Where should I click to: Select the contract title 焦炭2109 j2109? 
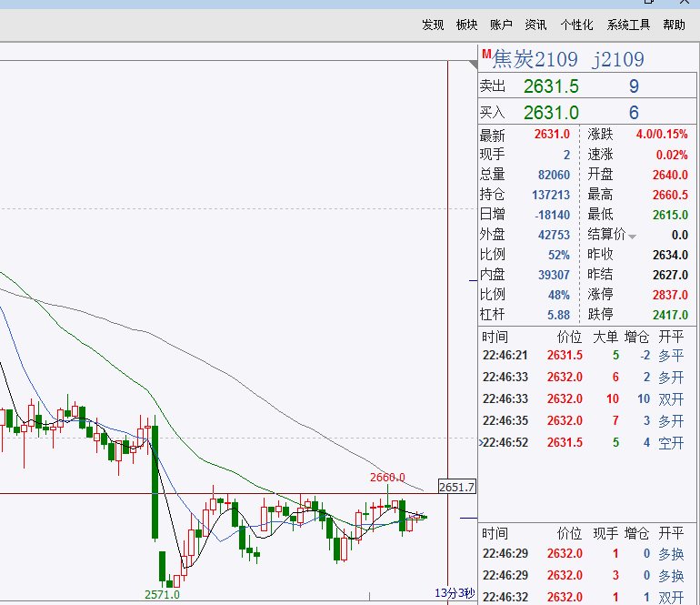(568, 59)
